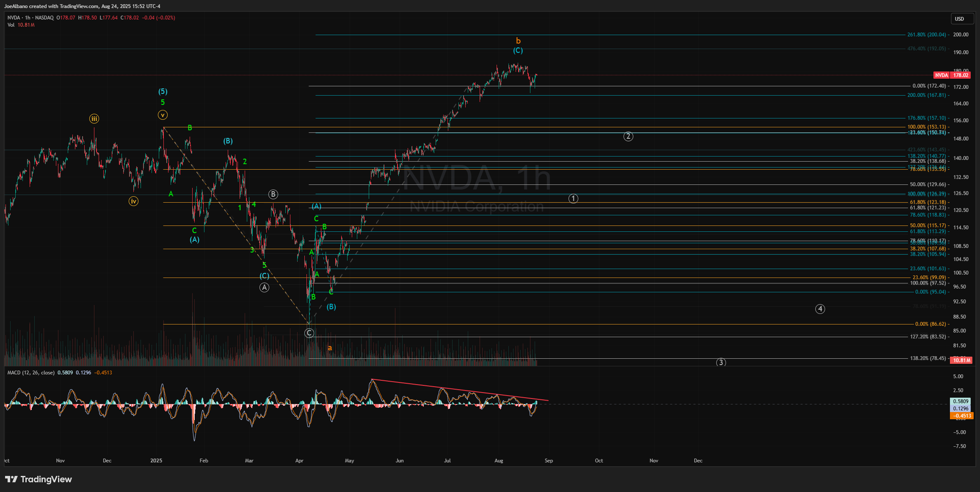Click the 0.5809 MACD value tag
The width and height of the screenshot is (980, 492).
coord(961,401)
